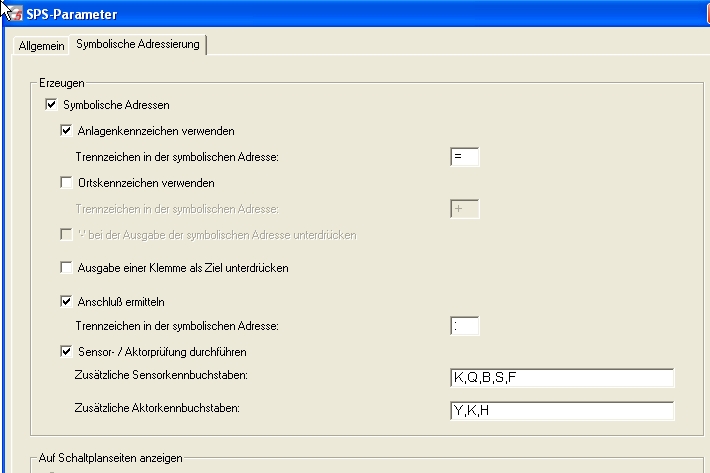Check Ausgabe einer Klemme als Ziel unterdrücken
The height and width of the screenshot is (473, 710).
click(x=66, y=268)
